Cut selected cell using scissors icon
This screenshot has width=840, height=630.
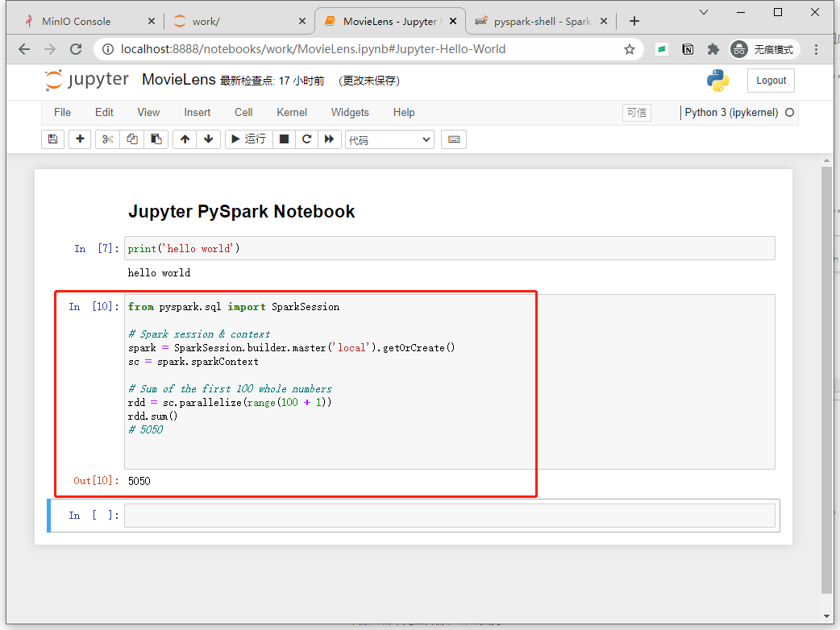pyautogui.click(x=106, y=139)
